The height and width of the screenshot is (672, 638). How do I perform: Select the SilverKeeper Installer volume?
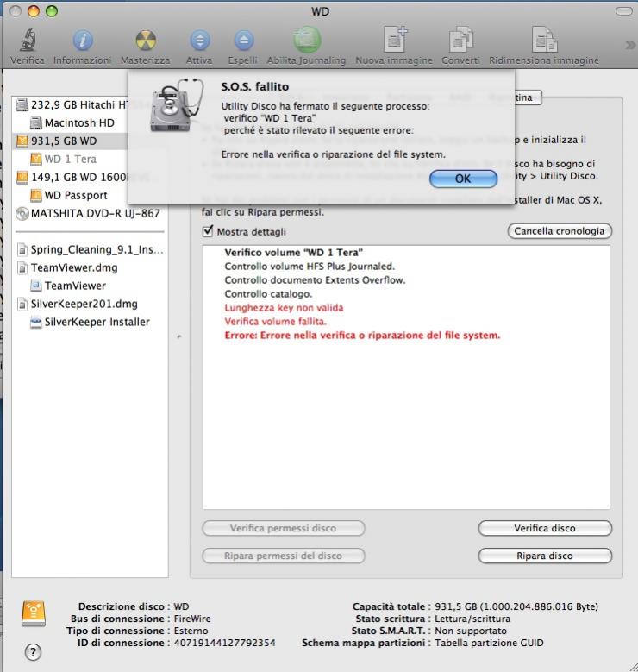point(90,322)
